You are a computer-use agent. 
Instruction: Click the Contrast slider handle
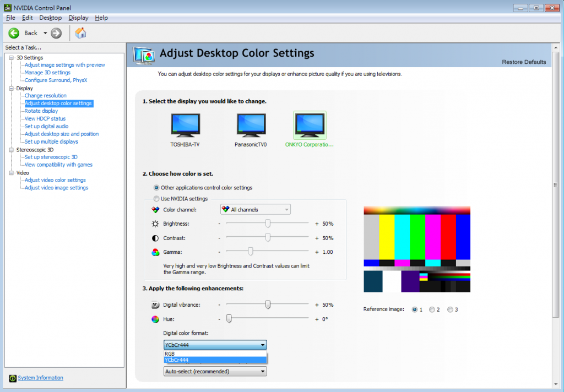click(x=268, y=237)
